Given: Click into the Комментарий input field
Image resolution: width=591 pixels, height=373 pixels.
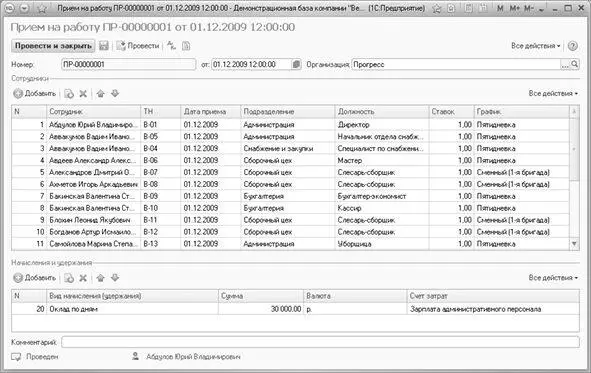Looking at the screenshot, I should click(320, 342).
